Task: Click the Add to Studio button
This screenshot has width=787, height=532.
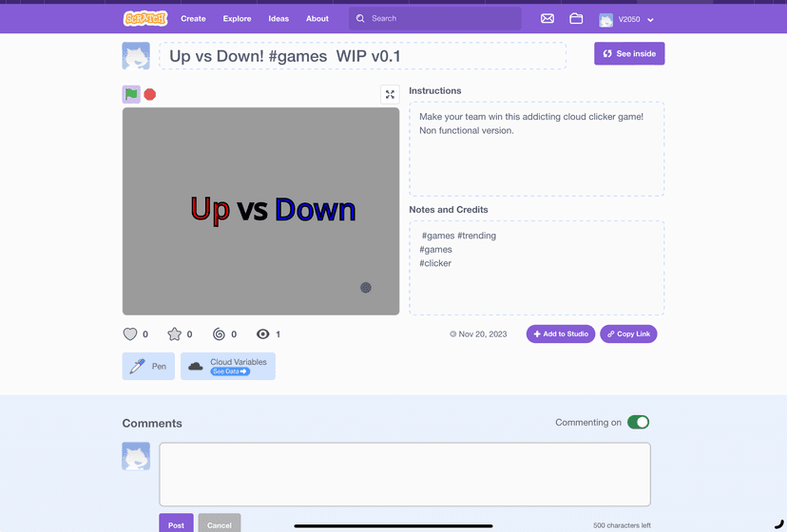Action: click(561, 334)
